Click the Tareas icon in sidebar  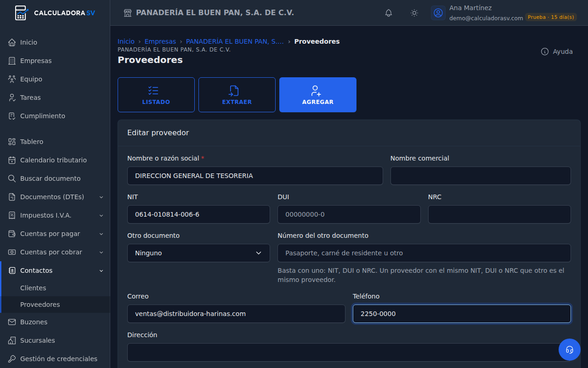pyautogui.click(x=12, y=98)
